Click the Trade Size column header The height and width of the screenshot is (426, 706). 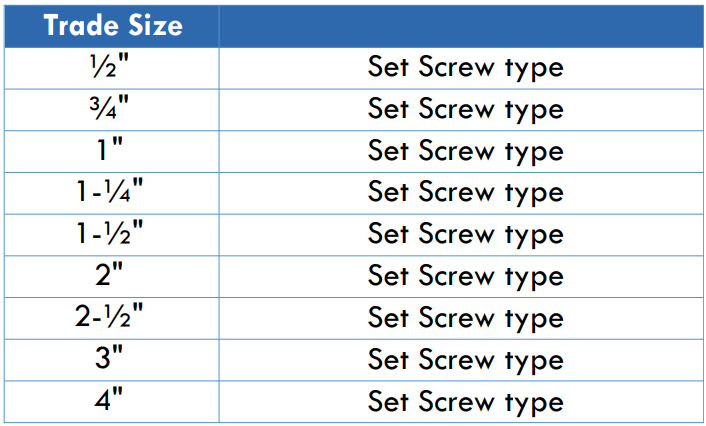click(112, 26)
